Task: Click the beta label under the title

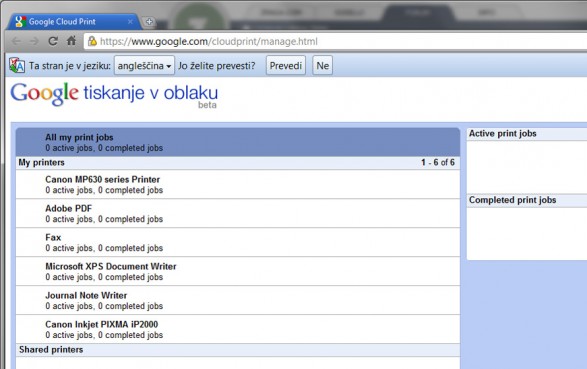Action: [207, 105]
